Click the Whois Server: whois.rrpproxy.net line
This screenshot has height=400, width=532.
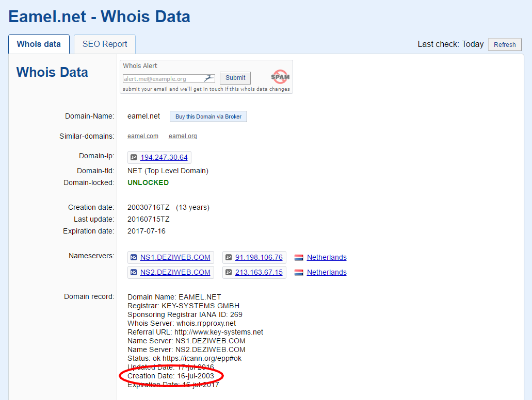point(182,323)
